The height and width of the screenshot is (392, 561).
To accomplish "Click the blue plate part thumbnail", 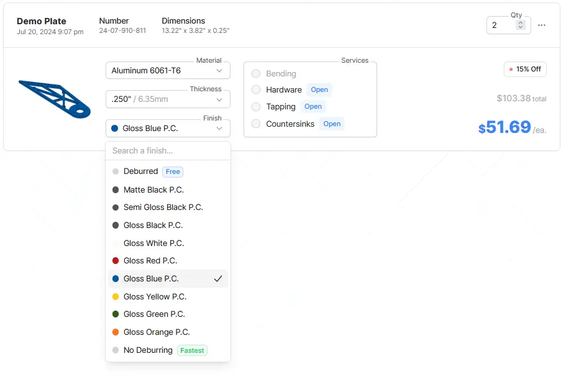I will (x=54, y=99).
